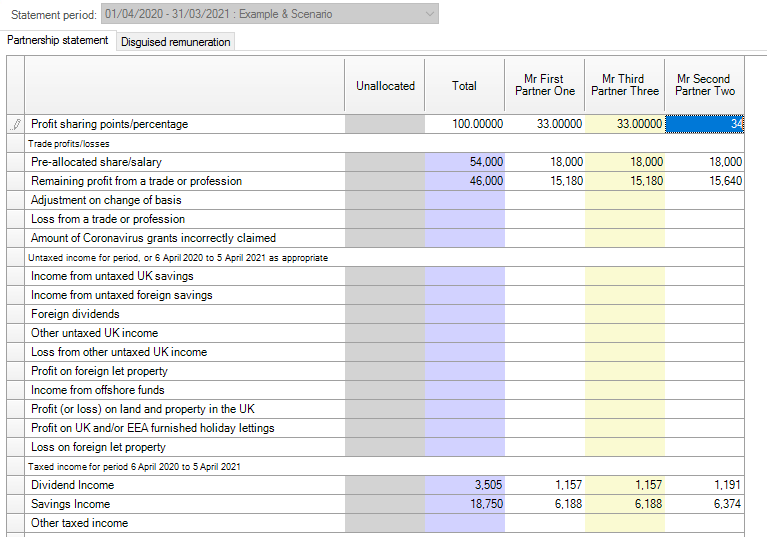Click the highlighted Partner Two percentage cell

point(704,124)
